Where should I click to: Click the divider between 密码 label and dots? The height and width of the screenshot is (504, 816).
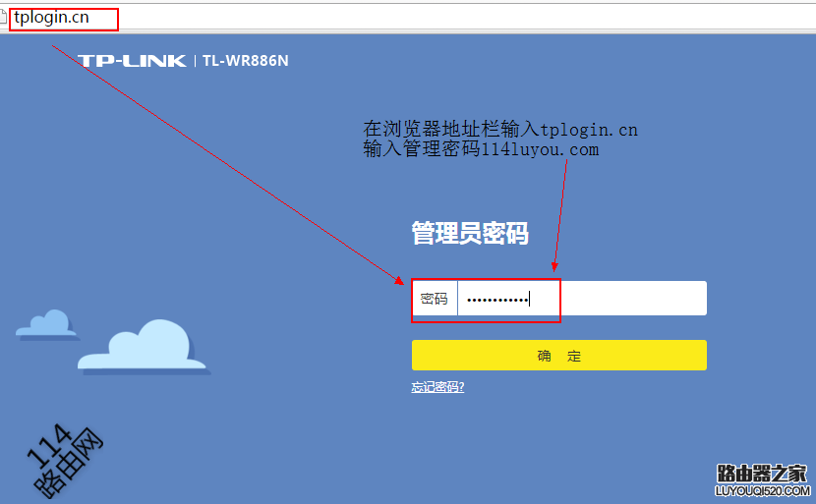tap(457, 299)
